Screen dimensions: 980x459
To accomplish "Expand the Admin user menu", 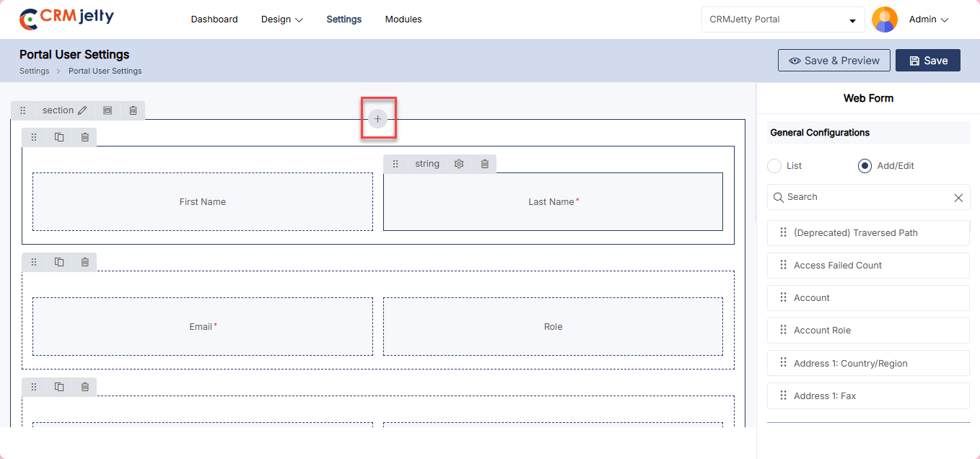I will 928,19.
